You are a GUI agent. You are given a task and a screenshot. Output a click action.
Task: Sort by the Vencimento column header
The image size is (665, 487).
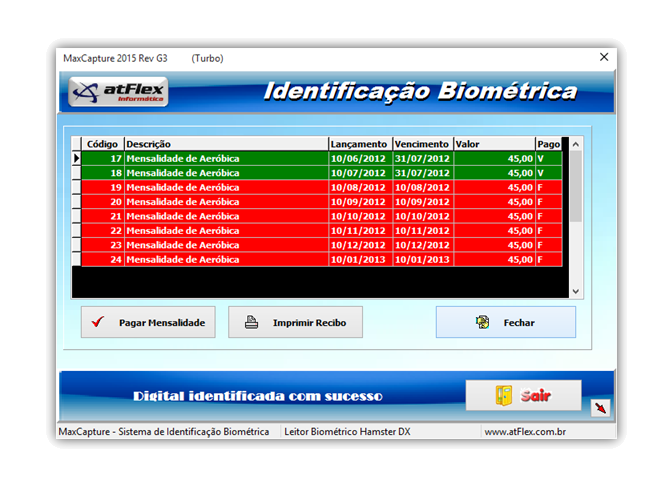422,144
